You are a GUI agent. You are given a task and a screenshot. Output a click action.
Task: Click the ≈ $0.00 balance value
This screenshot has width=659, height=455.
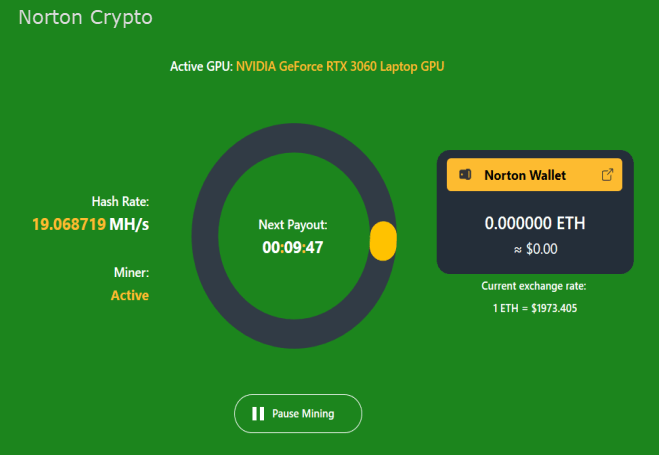click(535, 249)
